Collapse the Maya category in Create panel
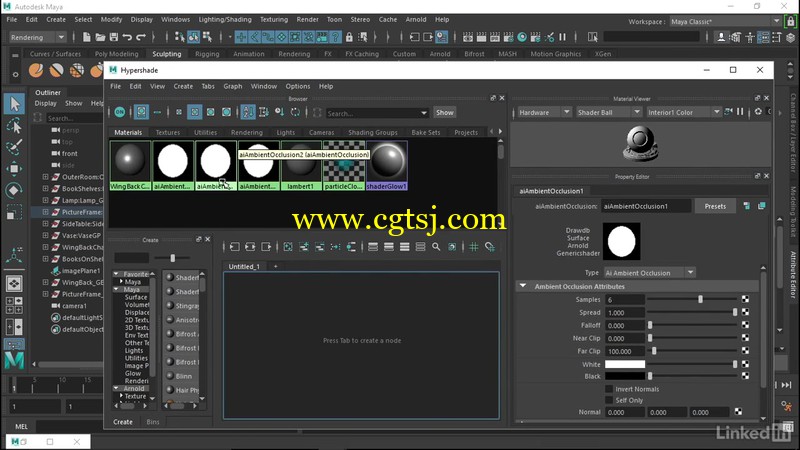The image size is (800, 450). tap(116, 289)
